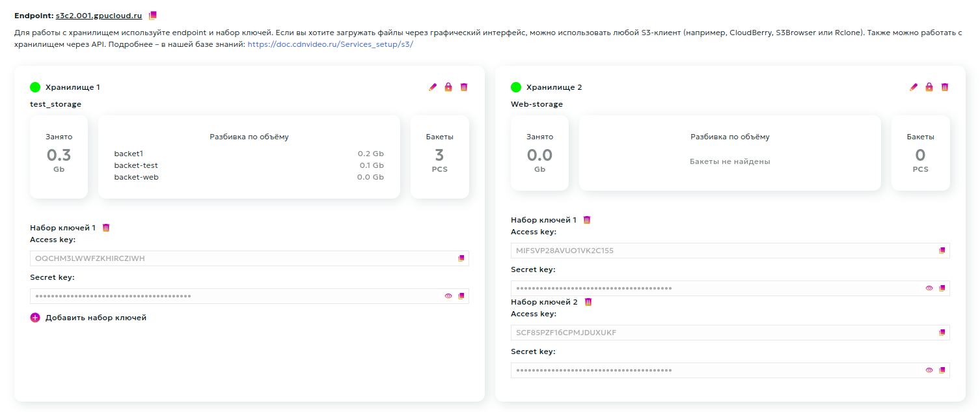
Task: Copy the access key OQCHM3LWWFZKHIRCZIWH
Action: pyautogui.click(x=461, y=258)
